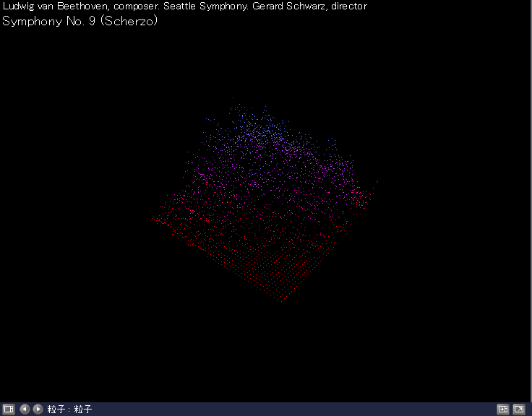Click the Symphony No. 9 (Scherzo) title
Image resolution: width=532 pixels, height=416 pixels.
[x=80, y=21]
